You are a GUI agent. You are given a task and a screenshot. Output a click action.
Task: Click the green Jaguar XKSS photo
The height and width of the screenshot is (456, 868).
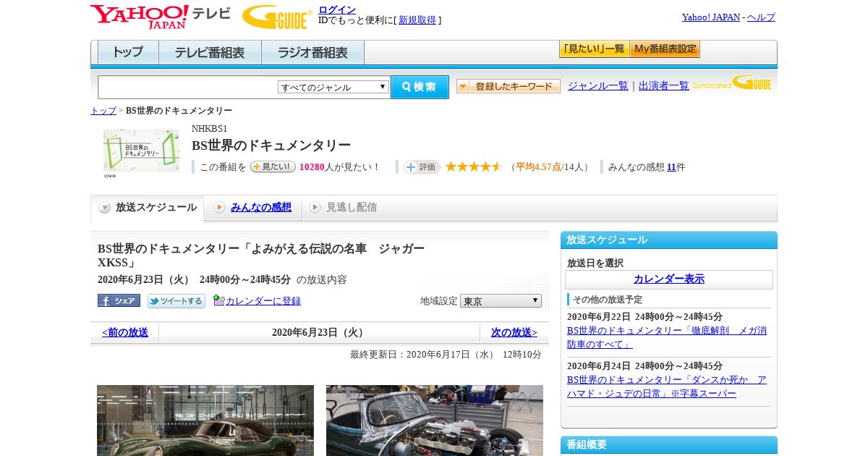(x=205, y=421)
